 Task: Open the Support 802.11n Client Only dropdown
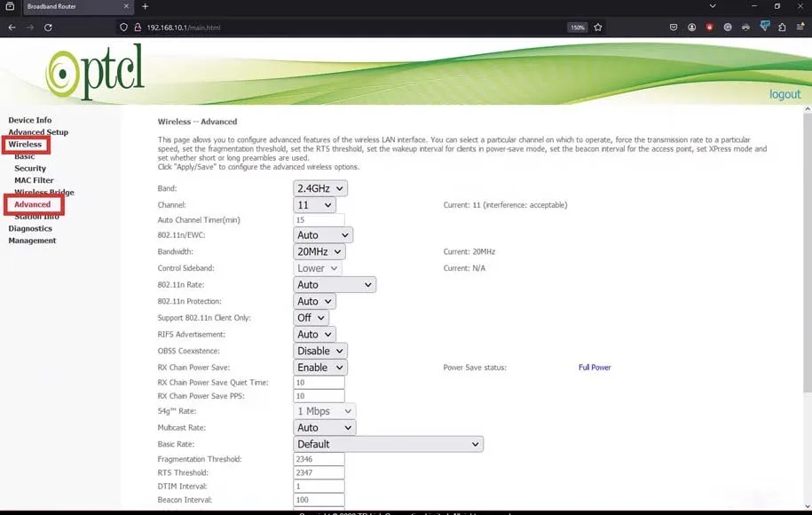click(311, 317)
